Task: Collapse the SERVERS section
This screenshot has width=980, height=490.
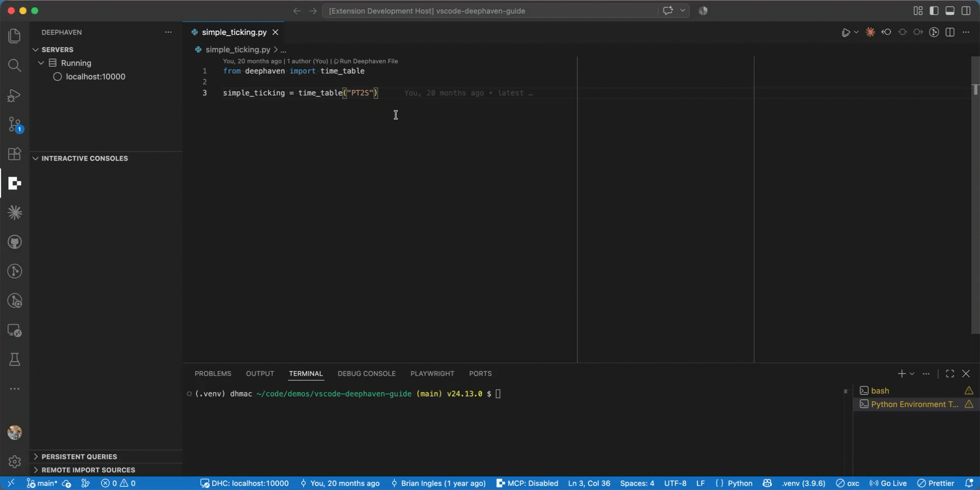Action: (x=106, y=50)
